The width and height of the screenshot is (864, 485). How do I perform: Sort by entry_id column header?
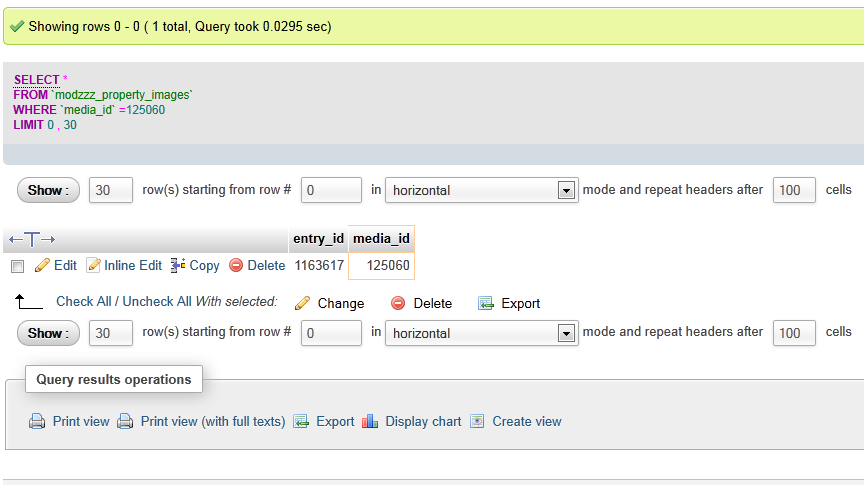tap(318, 239)
